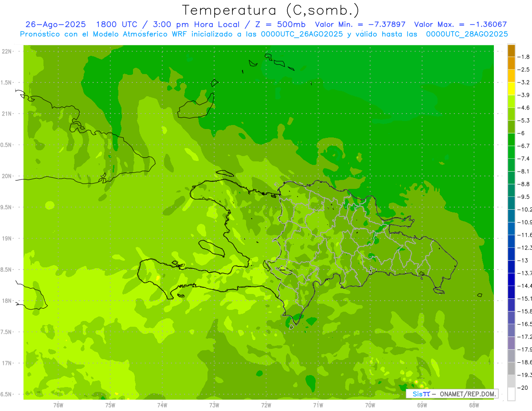Click the "18N" latitude label
Viewport: 532px width, 411px height.
(7, 301)
